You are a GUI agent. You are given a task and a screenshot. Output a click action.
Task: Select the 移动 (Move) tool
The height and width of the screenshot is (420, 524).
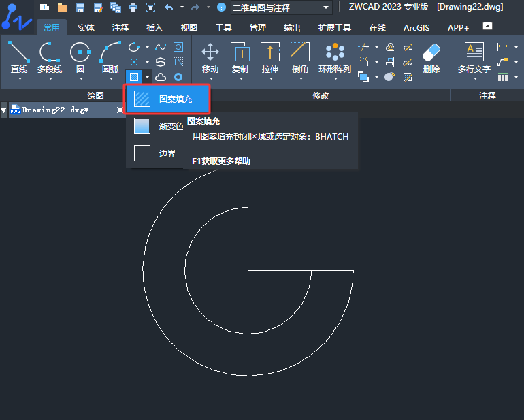(x=210, y=57)
